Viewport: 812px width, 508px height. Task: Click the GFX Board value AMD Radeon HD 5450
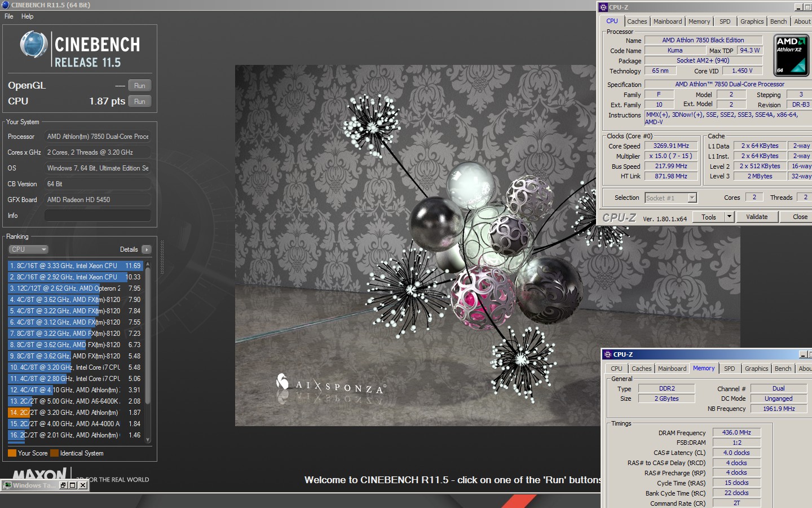click(98, 200)
